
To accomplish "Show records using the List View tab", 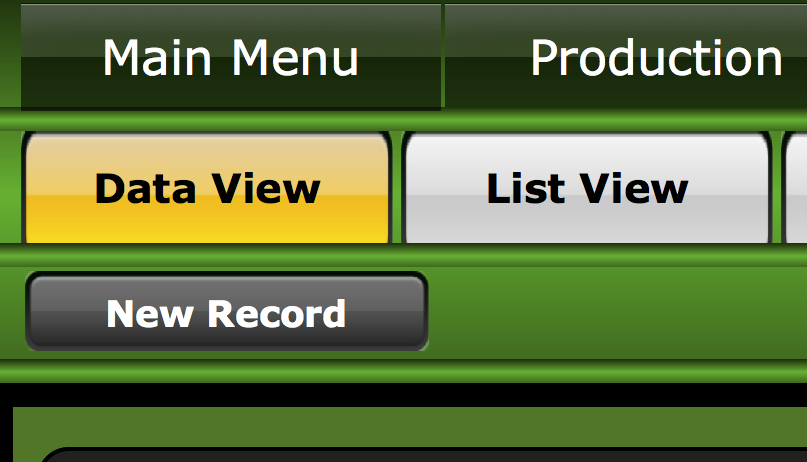I will 587,188.
